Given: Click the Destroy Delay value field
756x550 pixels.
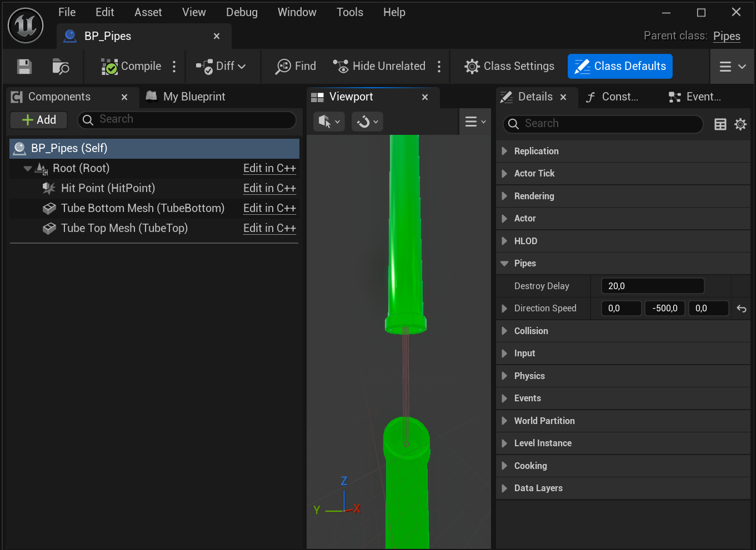Looking at the screenshot, I should click(653, 286).
